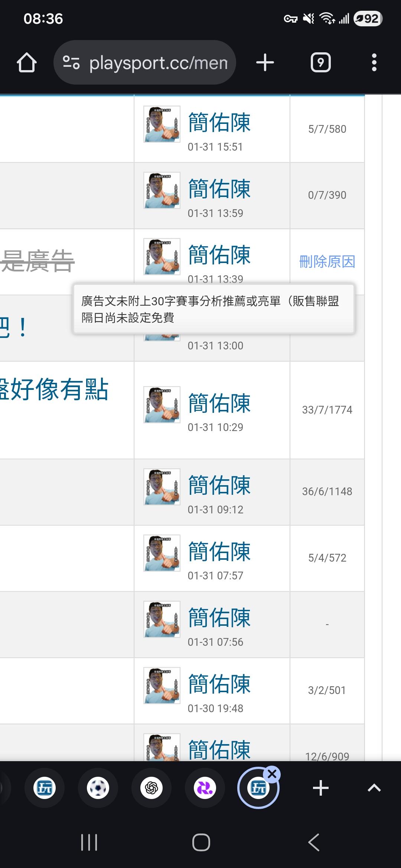
Task: Switch to first playsport tab in strip
Action: 45,788
